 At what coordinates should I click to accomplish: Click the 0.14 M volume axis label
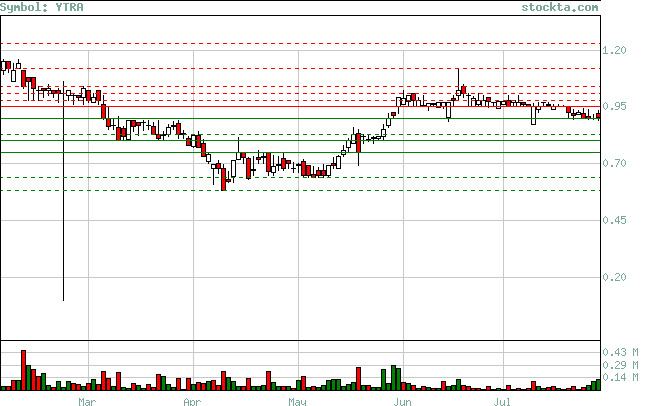click(x=620, y=377)
